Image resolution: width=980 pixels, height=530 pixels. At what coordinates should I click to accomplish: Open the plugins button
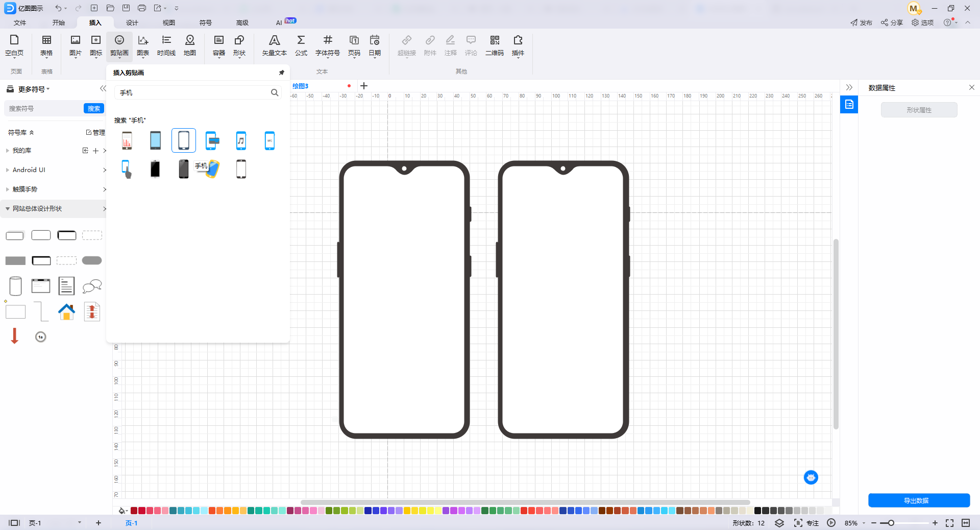tap(518, 45)
